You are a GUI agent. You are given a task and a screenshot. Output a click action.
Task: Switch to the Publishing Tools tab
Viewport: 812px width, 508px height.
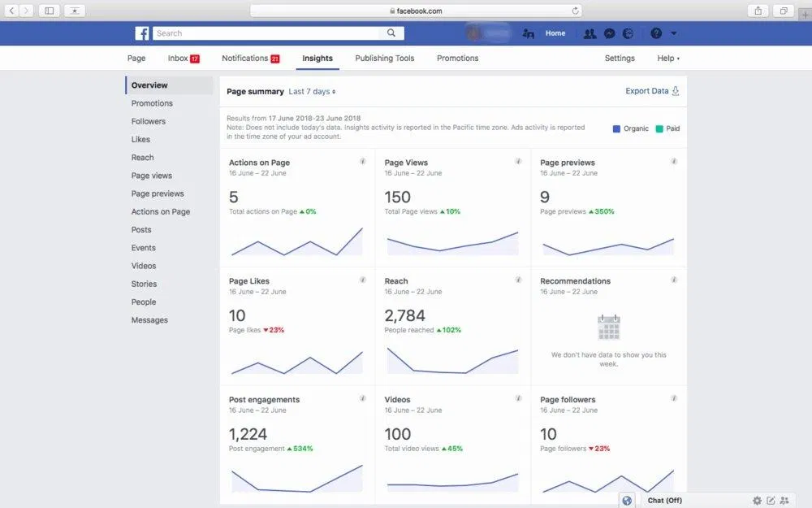384,58
